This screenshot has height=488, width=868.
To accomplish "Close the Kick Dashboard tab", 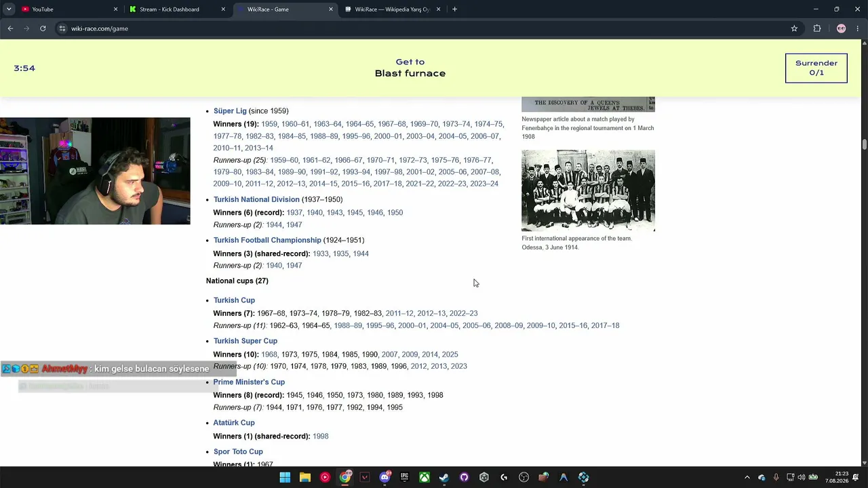I will (x=223, y=9).
